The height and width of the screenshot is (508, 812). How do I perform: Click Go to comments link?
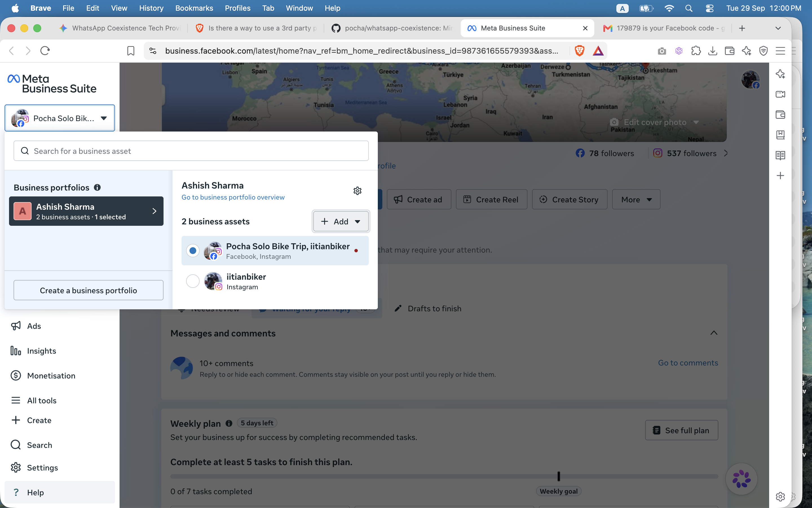click(688, 363)
